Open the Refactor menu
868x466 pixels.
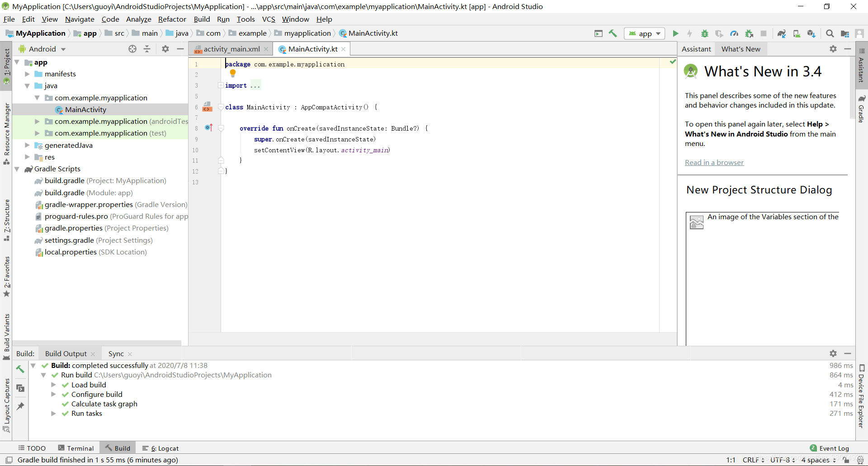click(172, 19)
